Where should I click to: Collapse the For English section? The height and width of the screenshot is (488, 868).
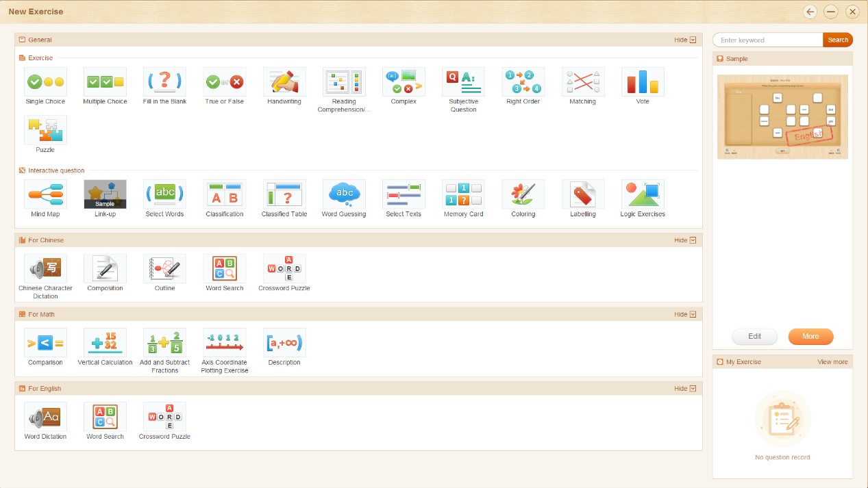click(685, 388)
